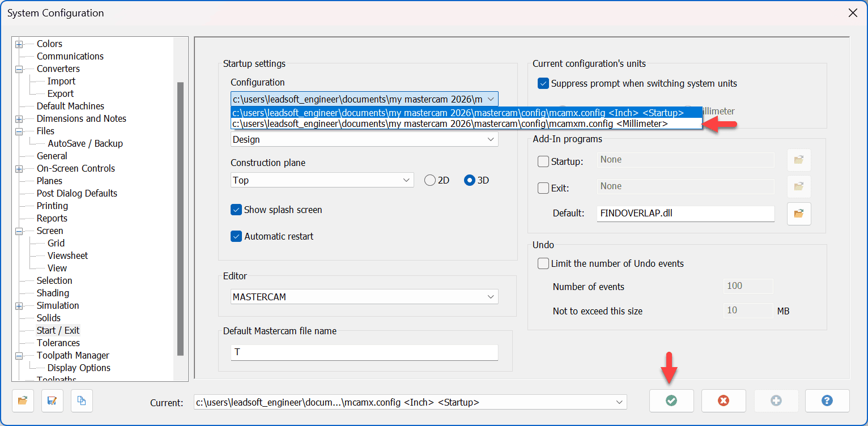Select Grid under Screen

[x=56, y=243]
